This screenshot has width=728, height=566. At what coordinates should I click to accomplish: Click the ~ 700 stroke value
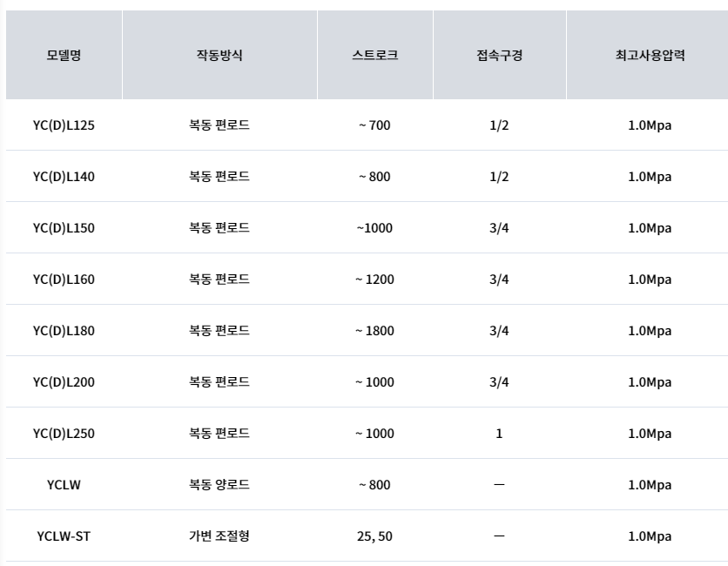[374, 125]
